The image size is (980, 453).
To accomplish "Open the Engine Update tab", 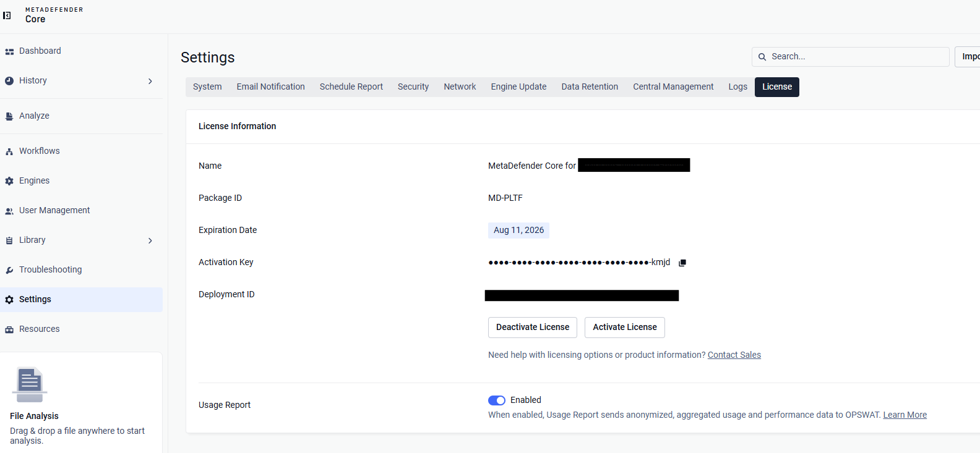I will (518, 87).
